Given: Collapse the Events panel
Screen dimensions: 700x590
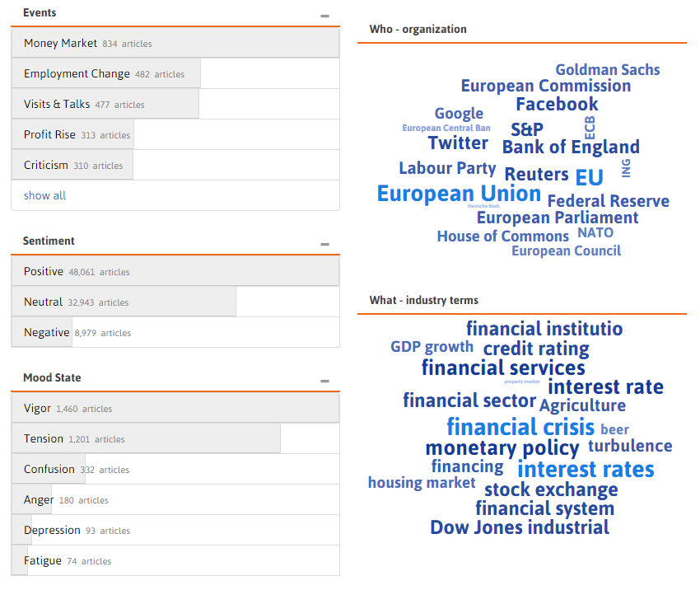Looking at the screenshot, I should pyautogui.click(x=324, y=16).
